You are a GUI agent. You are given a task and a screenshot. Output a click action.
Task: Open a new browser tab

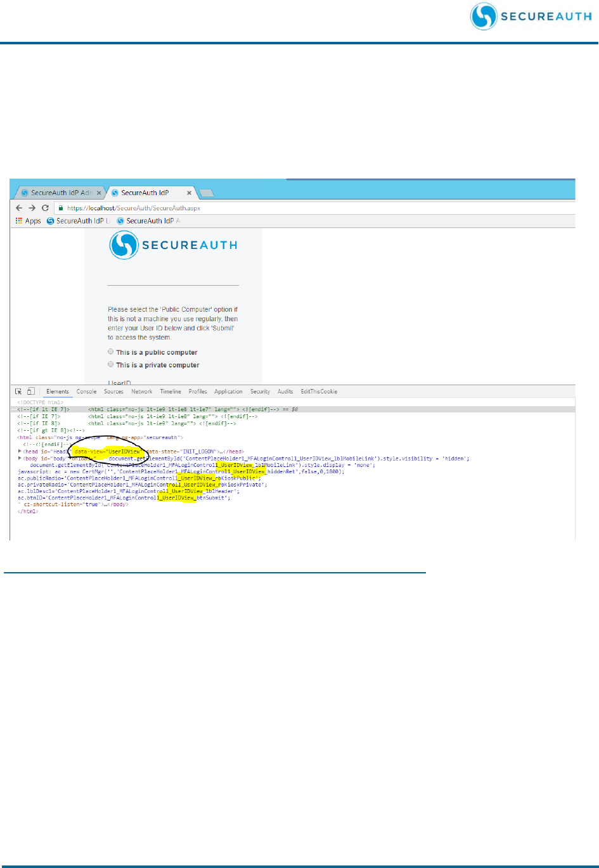pos(207,193)
